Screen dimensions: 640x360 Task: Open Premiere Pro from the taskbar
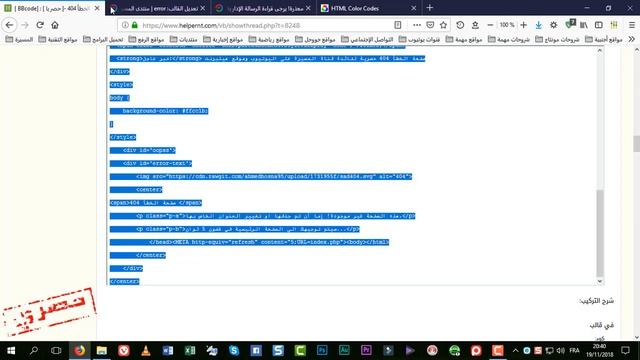[x=366, y=351]
